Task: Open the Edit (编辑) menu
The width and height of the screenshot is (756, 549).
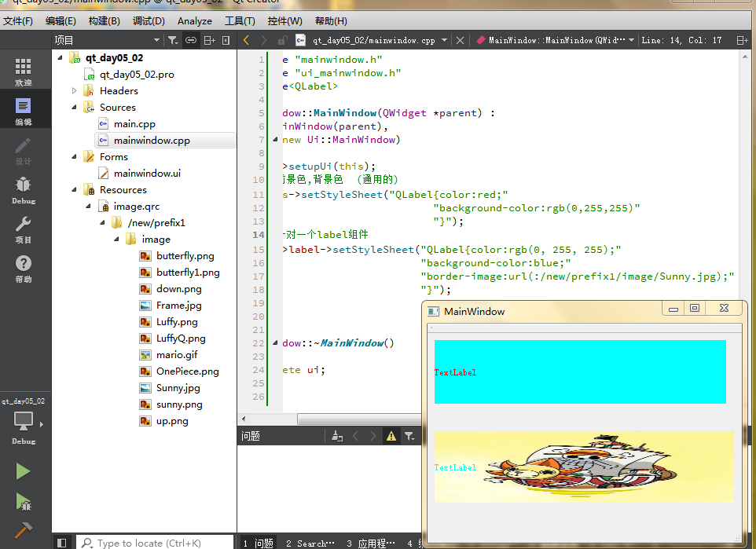Action: tap(61, 20)
